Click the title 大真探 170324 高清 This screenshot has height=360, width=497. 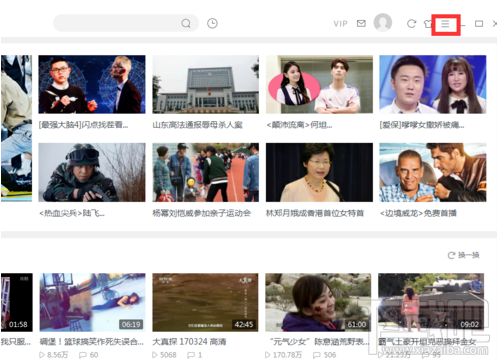coord(189,342)
